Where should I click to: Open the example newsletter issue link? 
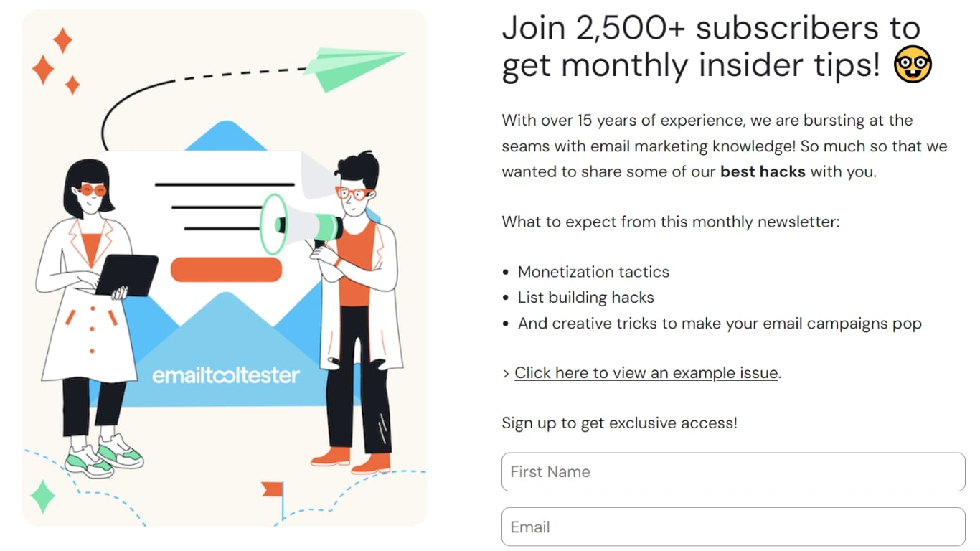coord(644,372)
